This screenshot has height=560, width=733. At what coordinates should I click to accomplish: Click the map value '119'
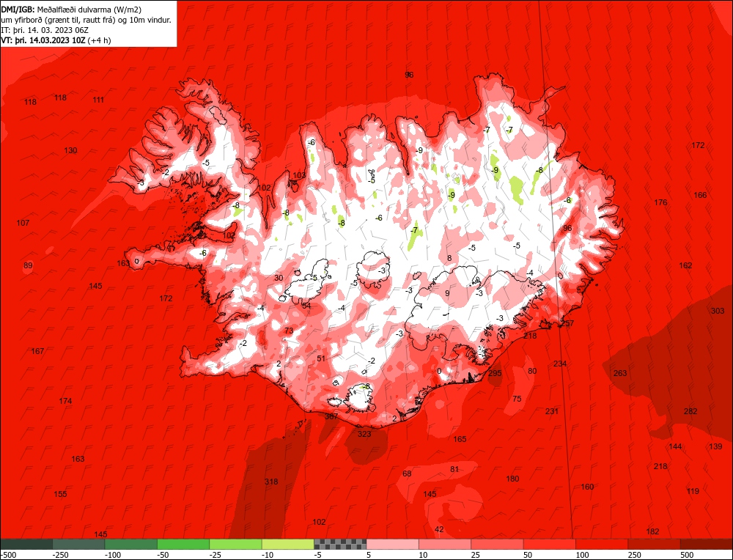[693, 491]
